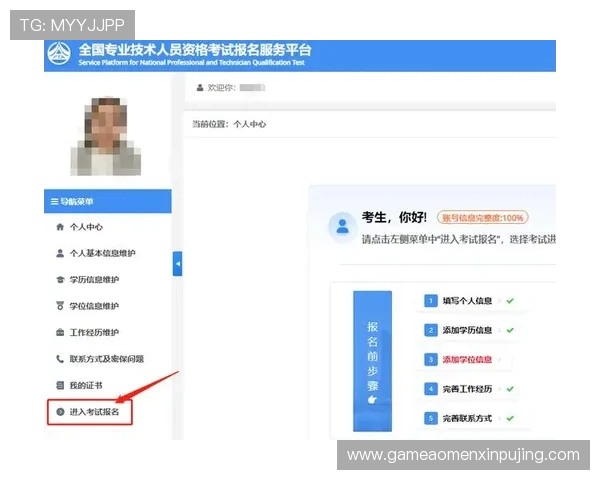The width and height of the screenshot is (600, 480).
Task: Open 个人中心 in the navigation menu
Action: (x=86, y=227)
